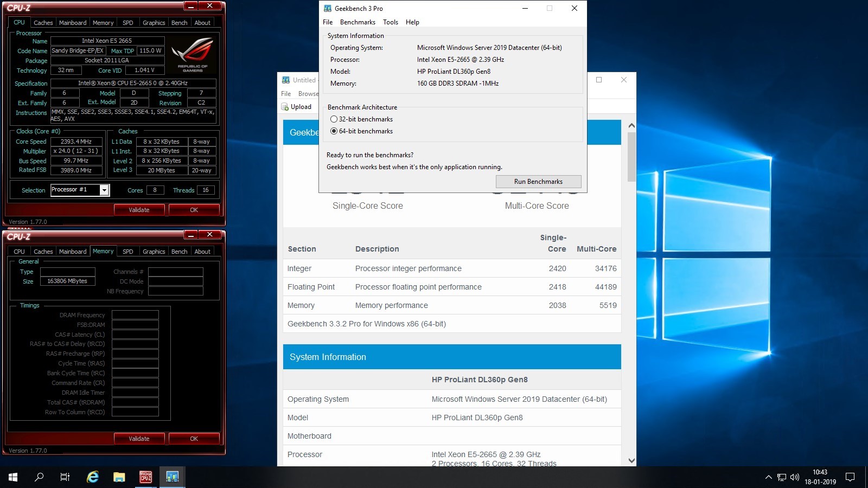Switch to Graphics tab in lower CPU-Z
This screenshot has height=488, width=868.
pos(154,252)
